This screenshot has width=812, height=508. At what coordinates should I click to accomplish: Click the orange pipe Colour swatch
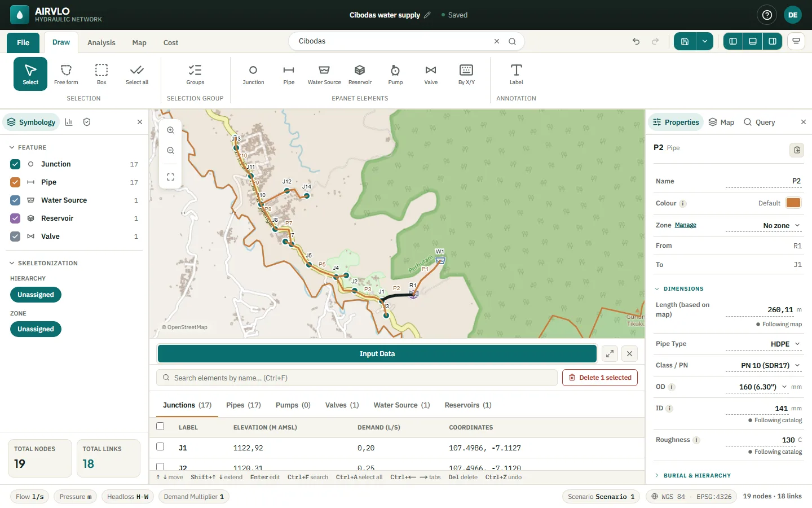tap(793, 203)
